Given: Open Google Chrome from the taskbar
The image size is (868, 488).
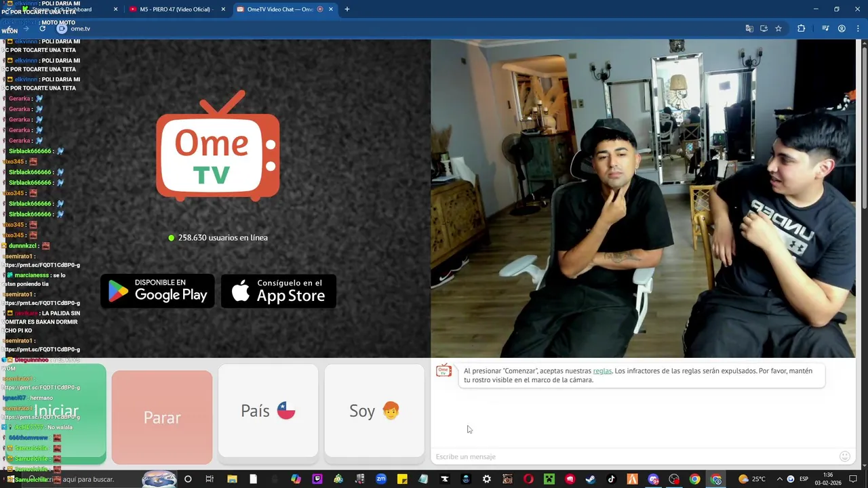Looking at the screenshot, I should [695, 479].
